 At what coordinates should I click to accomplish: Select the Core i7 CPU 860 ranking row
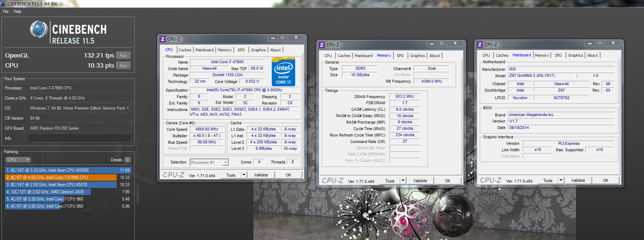(x=68, y=206)
